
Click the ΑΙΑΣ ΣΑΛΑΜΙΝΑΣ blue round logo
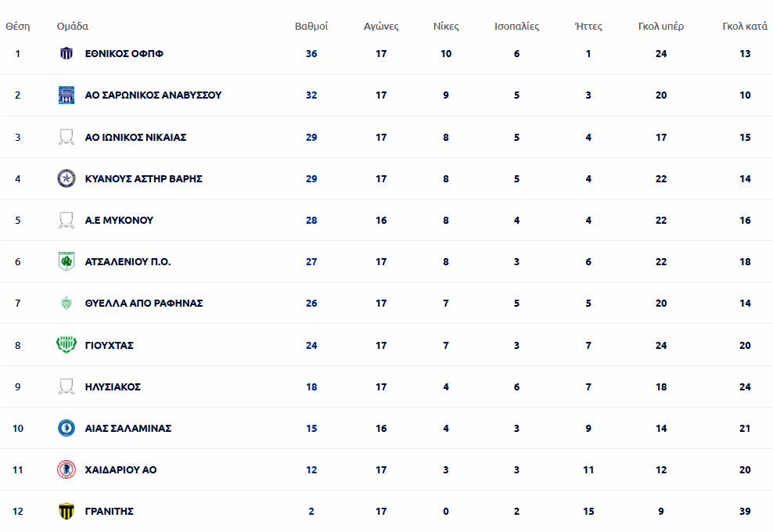67,428
